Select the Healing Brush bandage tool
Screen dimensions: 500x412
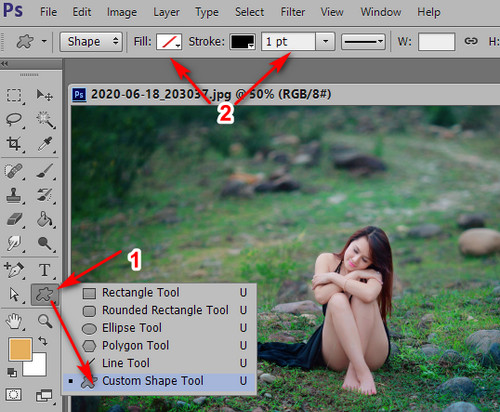[14, 171]
